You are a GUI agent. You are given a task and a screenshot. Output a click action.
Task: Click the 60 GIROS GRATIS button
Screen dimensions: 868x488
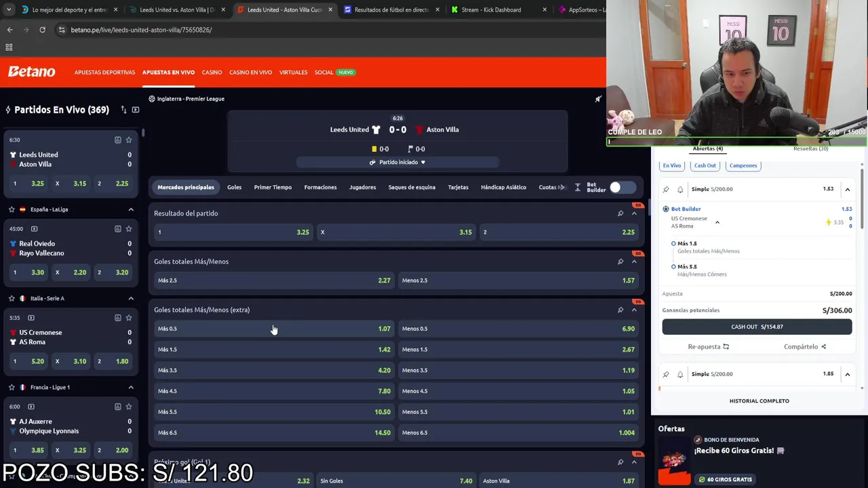click(x=725, y=479)
